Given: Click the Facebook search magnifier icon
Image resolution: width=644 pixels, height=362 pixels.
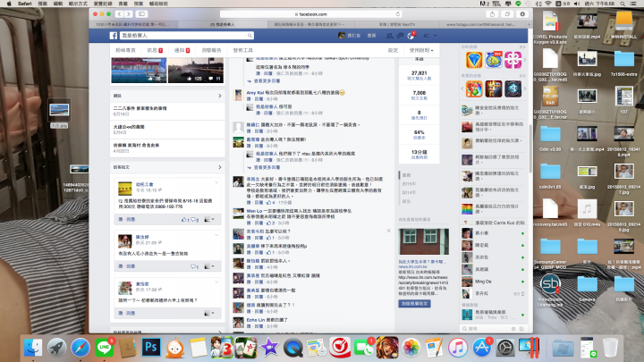Looking at the screenshot, I should click(250, 36).
